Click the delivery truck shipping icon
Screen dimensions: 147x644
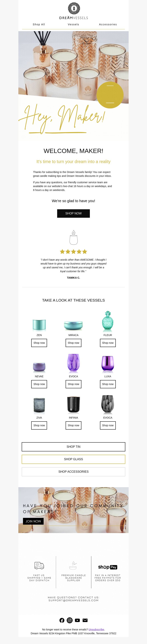coord(39,565)
